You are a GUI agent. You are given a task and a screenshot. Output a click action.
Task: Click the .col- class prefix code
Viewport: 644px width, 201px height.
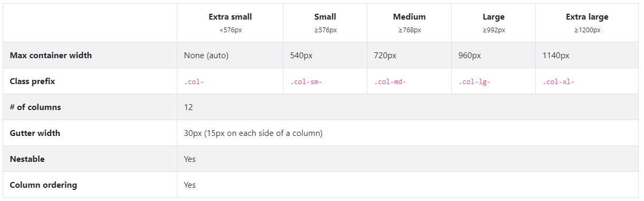(194, 82)
